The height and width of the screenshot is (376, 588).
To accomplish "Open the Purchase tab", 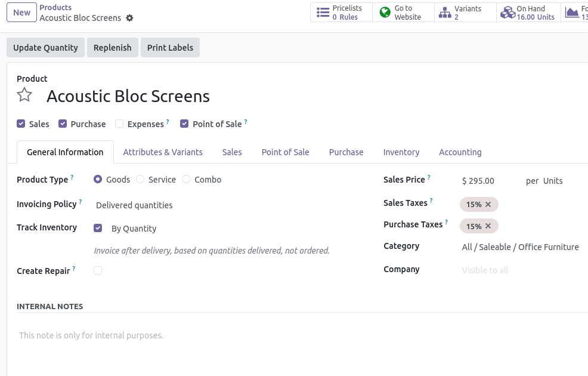I will [346, 152].
